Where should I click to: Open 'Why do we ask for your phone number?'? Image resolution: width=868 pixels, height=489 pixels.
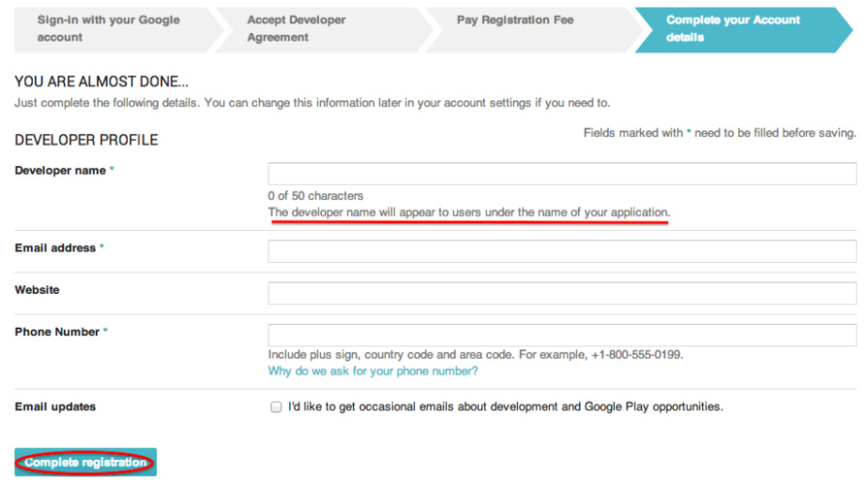372,371
